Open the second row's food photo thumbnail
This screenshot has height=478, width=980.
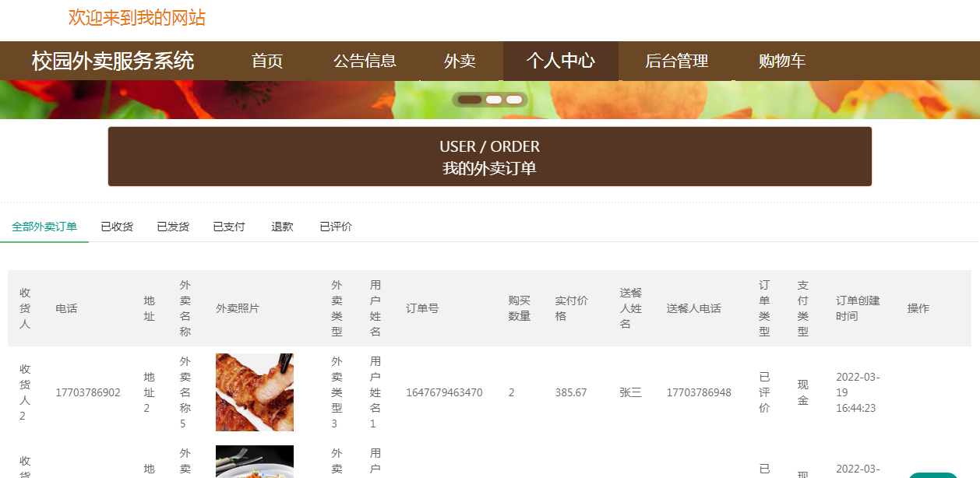[255, 462]
